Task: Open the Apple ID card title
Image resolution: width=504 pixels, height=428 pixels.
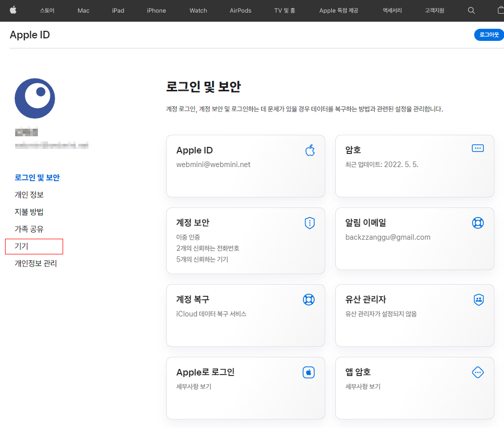Action: (194, 150)
